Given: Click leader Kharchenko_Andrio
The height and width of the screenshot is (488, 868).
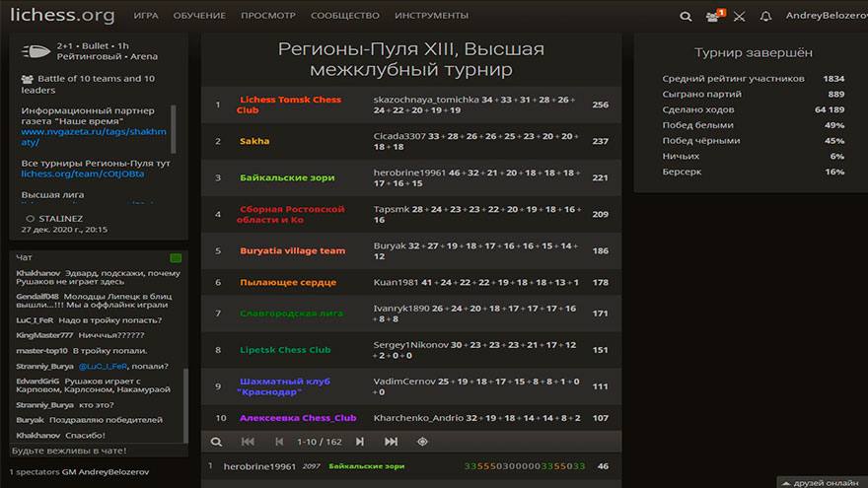Looking at the screenshot, I should pyautogui.click(x=418, y=418).
